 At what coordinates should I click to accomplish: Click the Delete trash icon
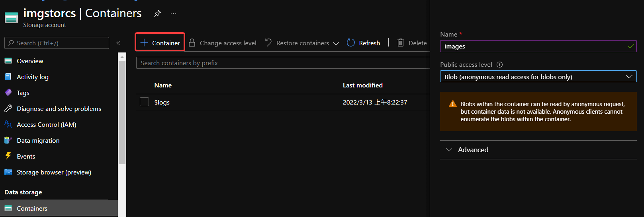[401, 43]
